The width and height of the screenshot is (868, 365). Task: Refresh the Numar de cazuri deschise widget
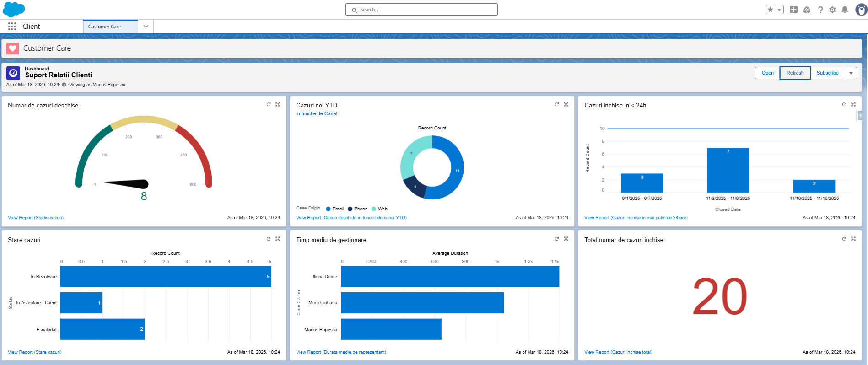269,105
